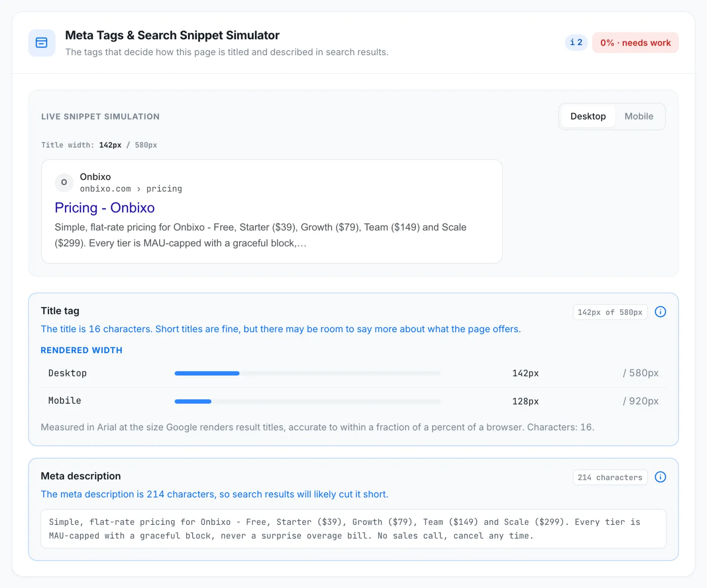Click the Mobile rendered width progress bar

(x=308, y=401)
